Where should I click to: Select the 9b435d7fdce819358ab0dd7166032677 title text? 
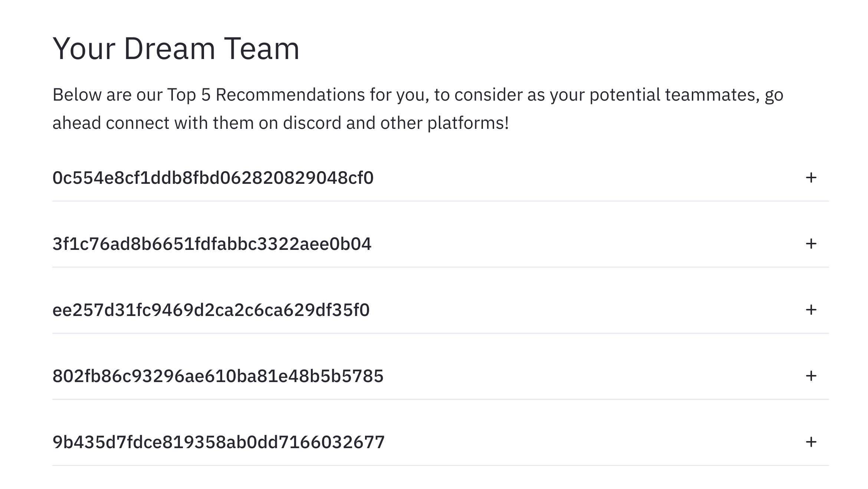[x=218, y=442]
